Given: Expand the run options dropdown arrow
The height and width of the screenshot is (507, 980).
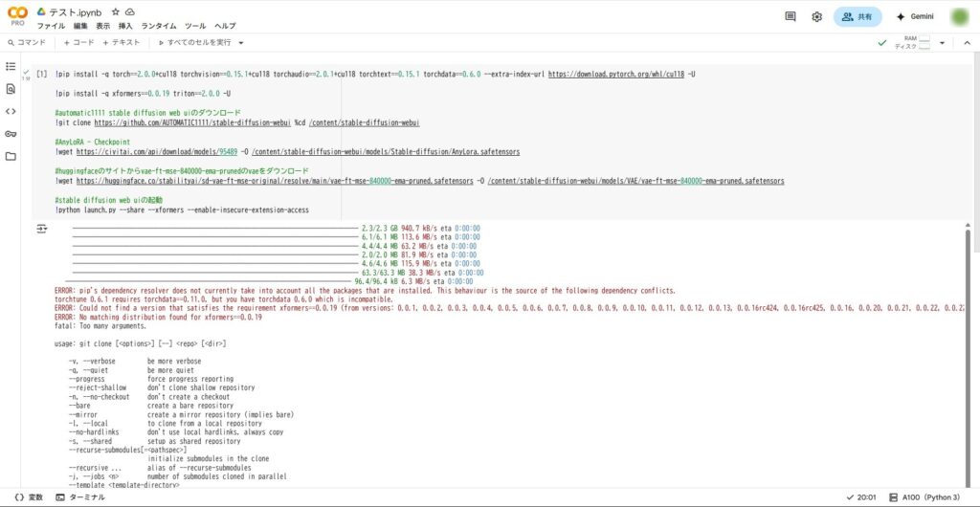Looking at the screenshot, I should [x=241, y=43].
